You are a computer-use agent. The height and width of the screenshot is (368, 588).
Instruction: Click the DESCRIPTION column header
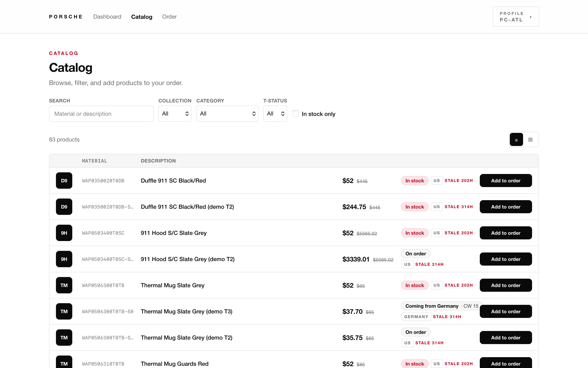158,161
